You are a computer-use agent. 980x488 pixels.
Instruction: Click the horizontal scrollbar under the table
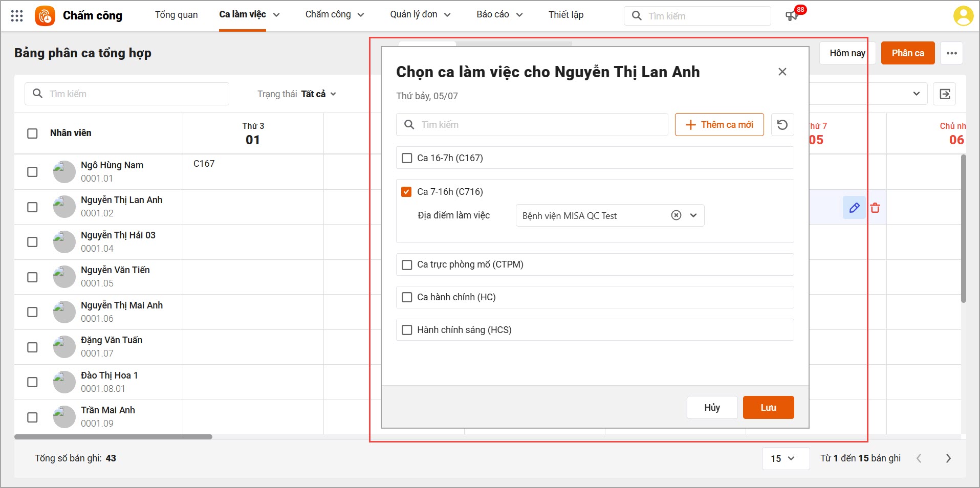pos(113,437)
